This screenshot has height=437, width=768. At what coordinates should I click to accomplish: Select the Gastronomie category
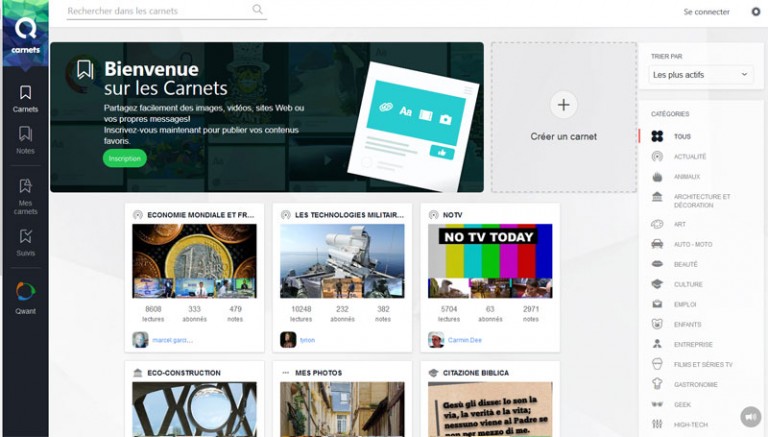696,385
